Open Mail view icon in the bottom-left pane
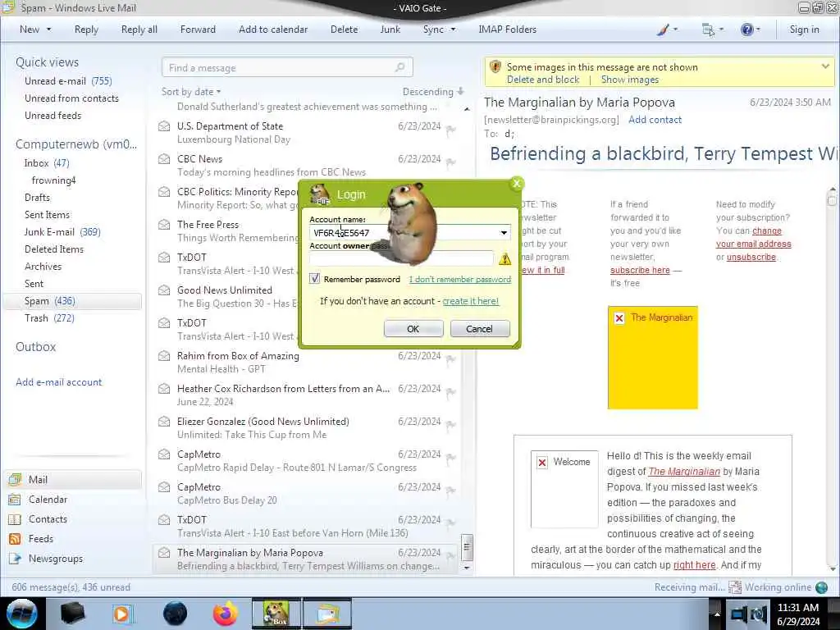Screen dimensions: 840x630 click(x=16, y=479)
